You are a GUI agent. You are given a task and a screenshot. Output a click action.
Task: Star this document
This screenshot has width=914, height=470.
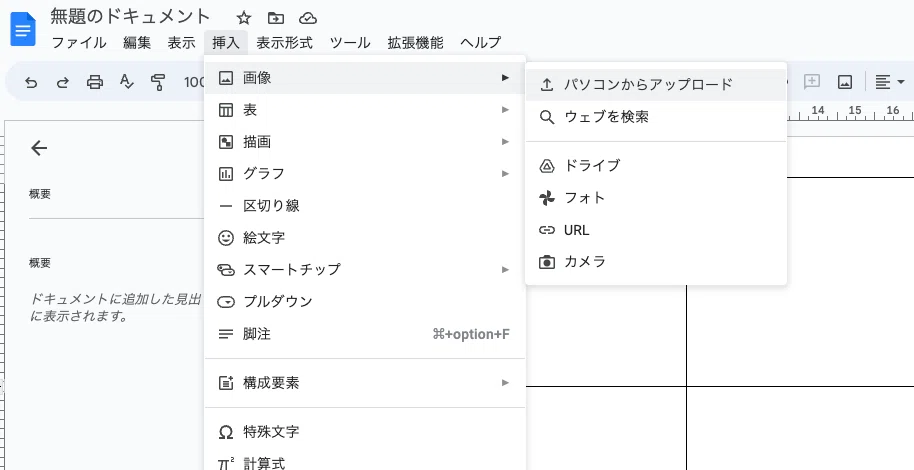point(243,18)
